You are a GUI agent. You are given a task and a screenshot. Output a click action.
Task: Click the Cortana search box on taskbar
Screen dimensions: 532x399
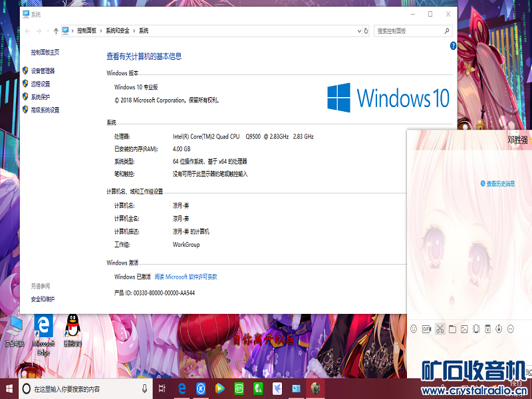pos(86,389)
